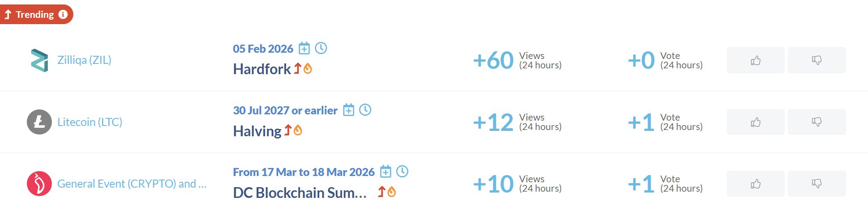Open the Hardfork event title
The width and height of the screenshot is (868, 218).
pyautogui.click(x=262, y=69)
